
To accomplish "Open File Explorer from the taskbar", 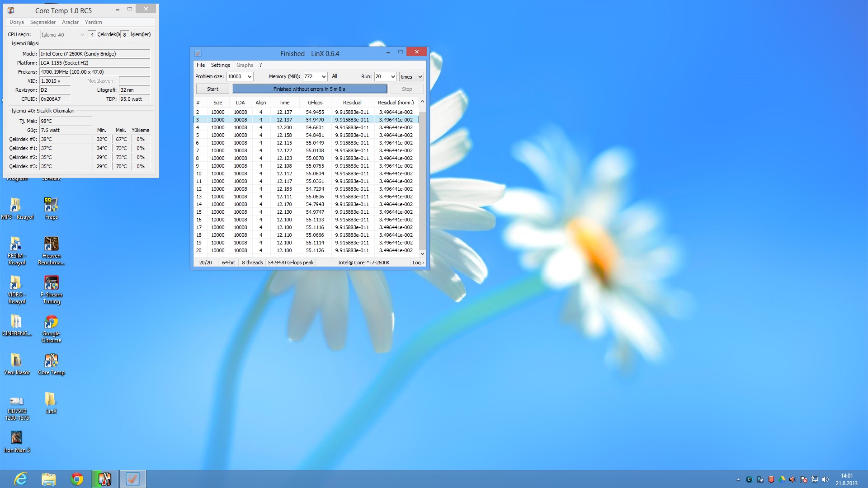I will [x=49, y=479].
